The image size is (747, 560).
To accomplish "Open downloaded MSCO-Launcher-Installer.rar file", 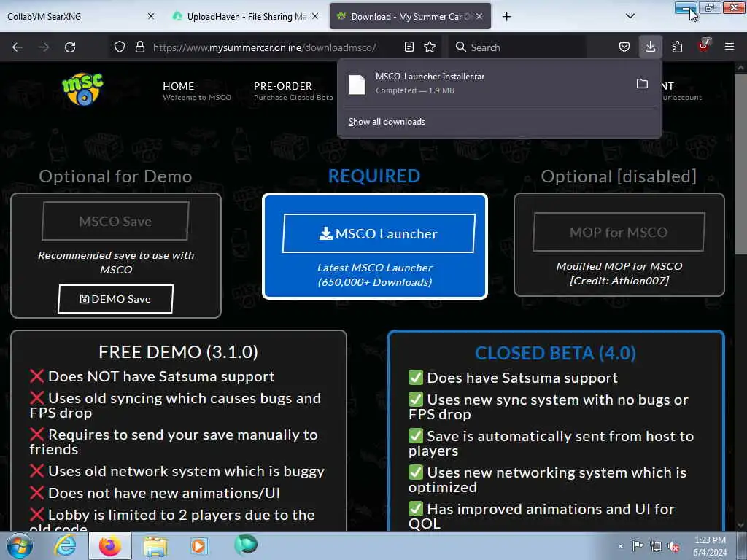I will pos(485,83).
